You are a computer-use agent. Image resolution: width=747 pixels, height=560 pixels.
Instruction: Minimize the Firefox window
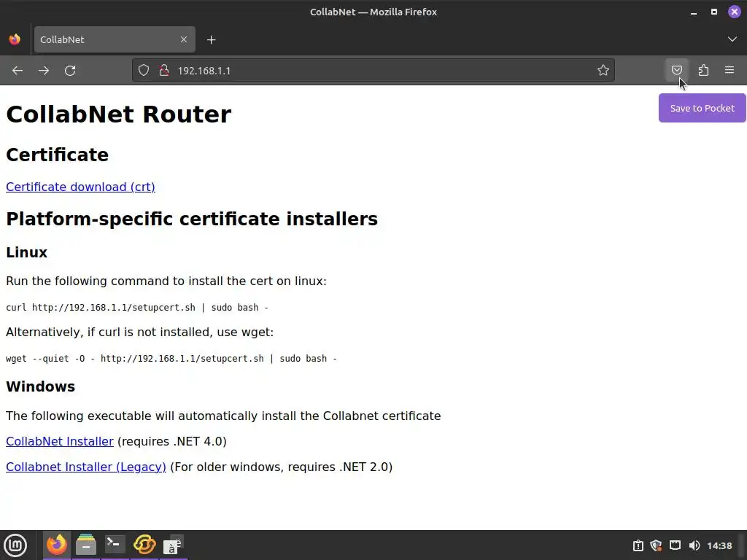tap(694, 12)
